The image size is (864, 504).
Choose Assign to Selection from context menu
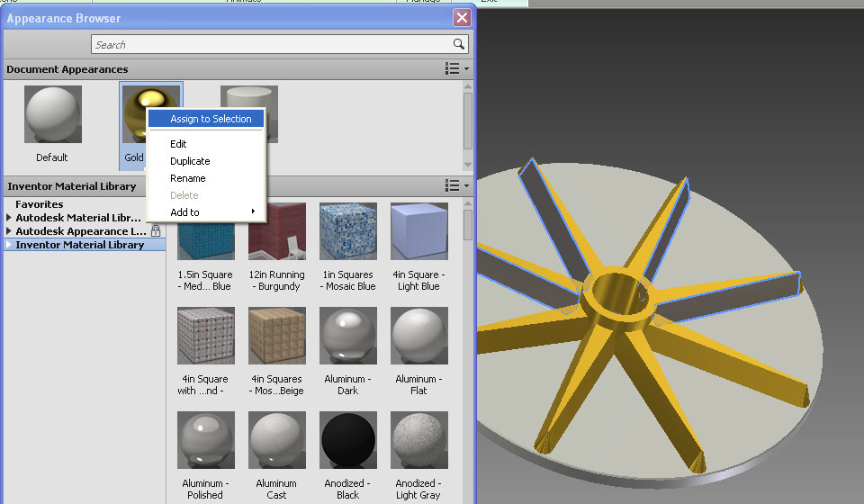coord(206,119)
